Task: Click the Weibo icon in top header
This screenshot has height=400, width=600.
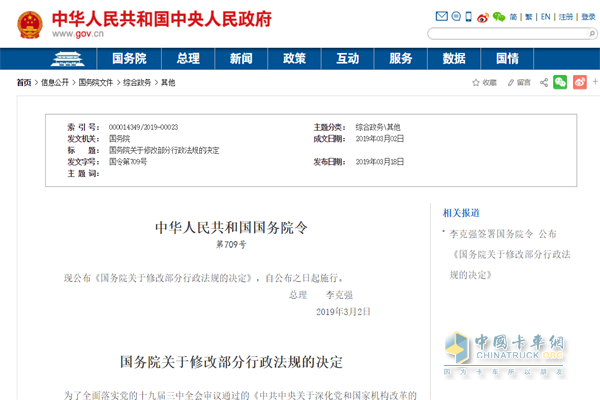Action: click(482, 17)
